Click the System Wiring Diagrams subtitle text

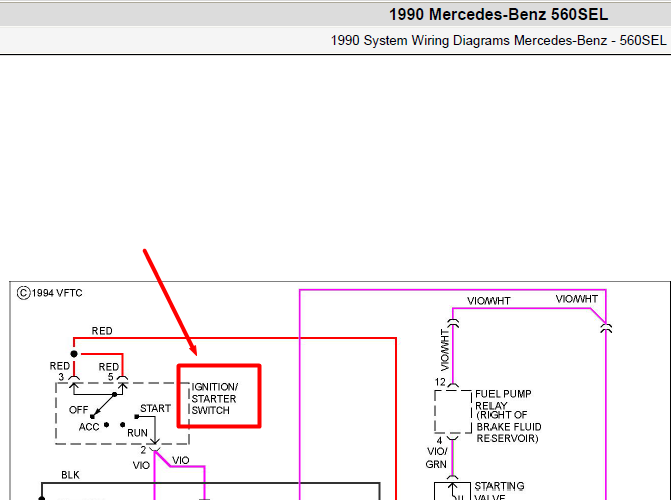[x=499, y=40]
